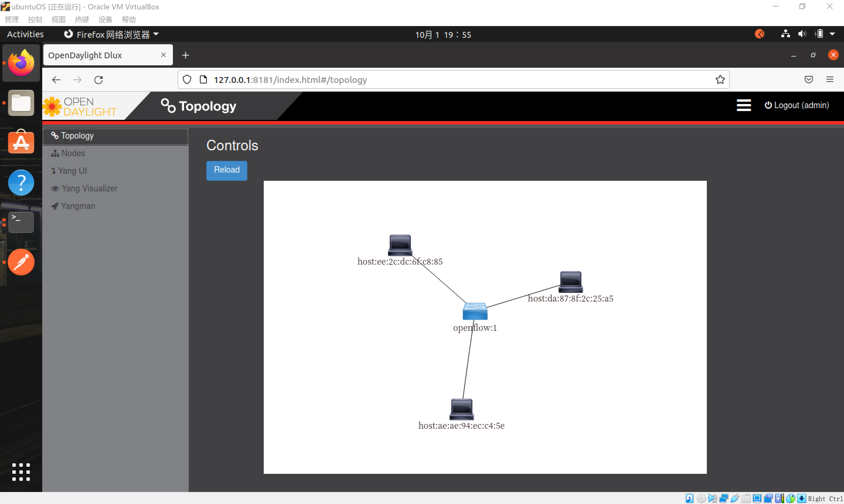The image size is (844, 504).
Task: Open Firefox hamburger application menu
Action: 830,80
